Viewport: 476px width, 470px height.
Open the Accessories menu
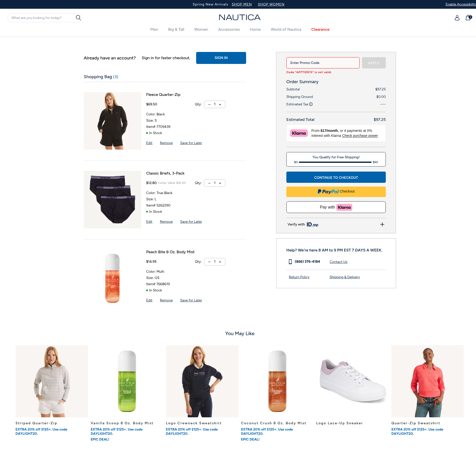click(229, 29)
